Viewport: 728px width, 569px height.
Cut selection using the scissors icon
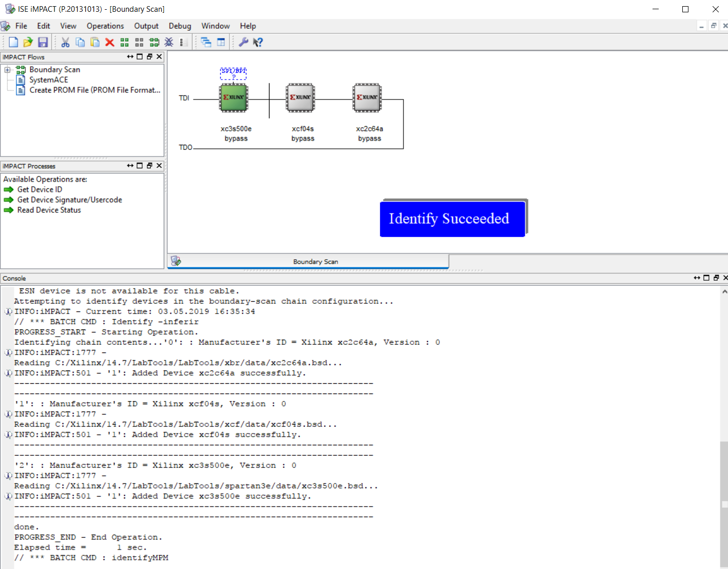(x=65, y=42)
